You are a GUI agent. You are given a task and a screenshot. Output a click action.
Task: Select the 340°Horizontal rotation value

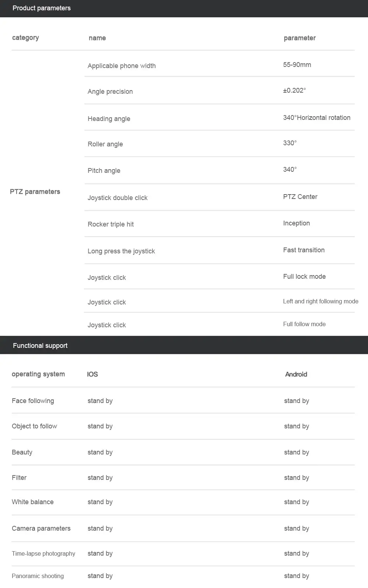pyautogui.click(x=316, y=118)
